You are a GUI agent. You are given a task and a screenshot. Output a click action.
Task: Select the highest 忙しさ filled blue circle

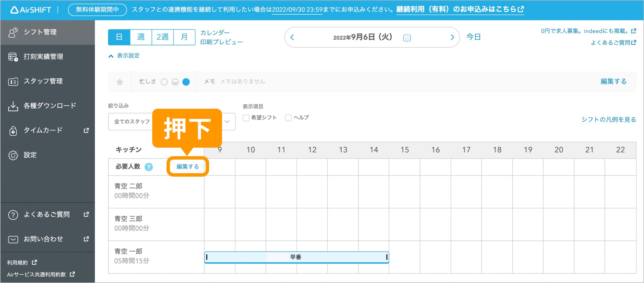[x=186, y=82]
